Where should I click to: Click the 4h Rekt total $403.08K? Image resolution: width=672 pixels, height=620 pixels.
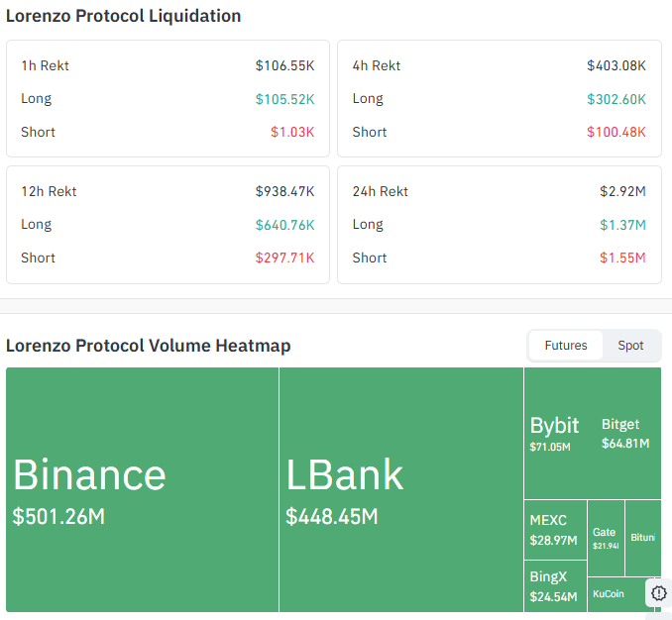point(616,65)
